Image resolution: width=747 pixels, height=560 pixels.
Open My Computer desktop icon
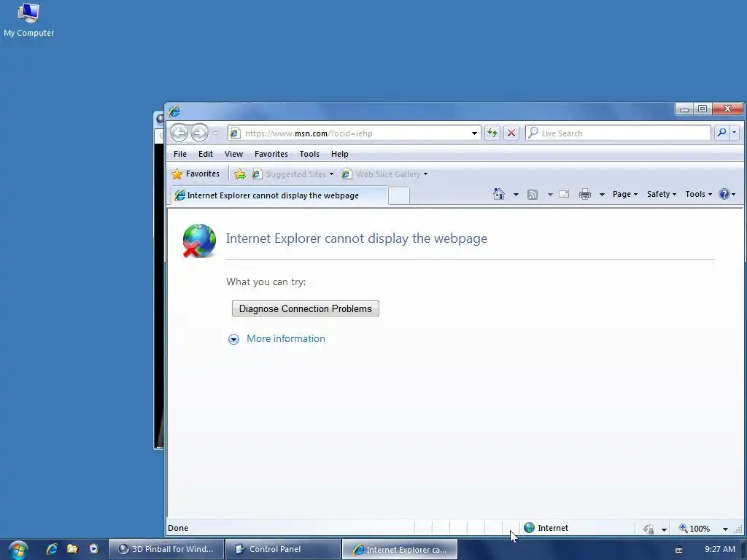click(x=28, y=19)
